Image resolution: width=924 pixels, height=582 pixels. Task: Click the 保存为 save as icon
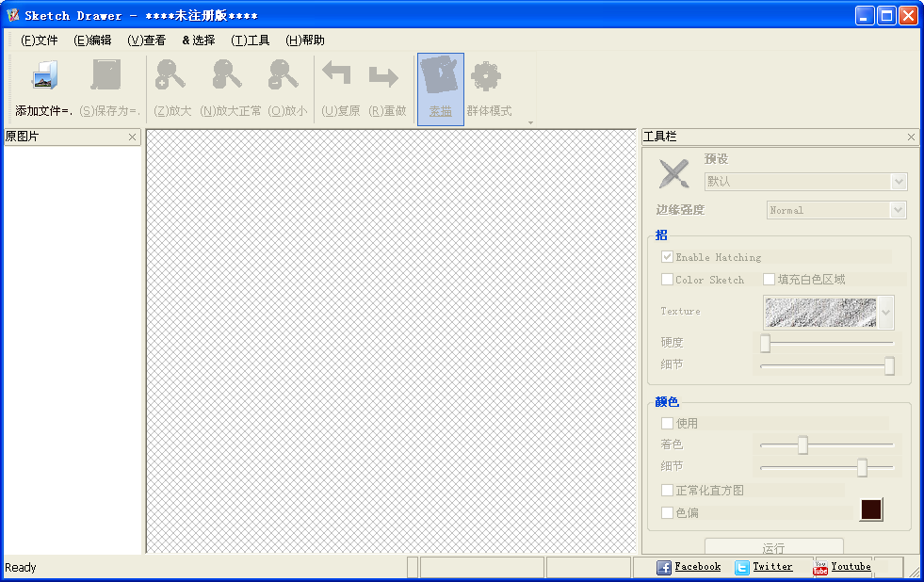[106, 74]
